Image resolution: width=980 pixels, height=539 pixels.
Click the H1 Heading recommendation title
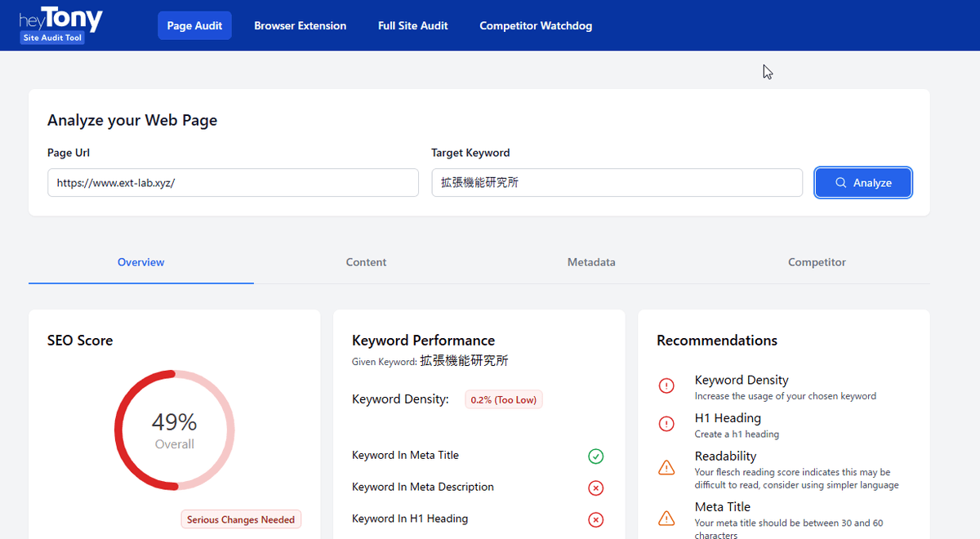tap(728, 418)
